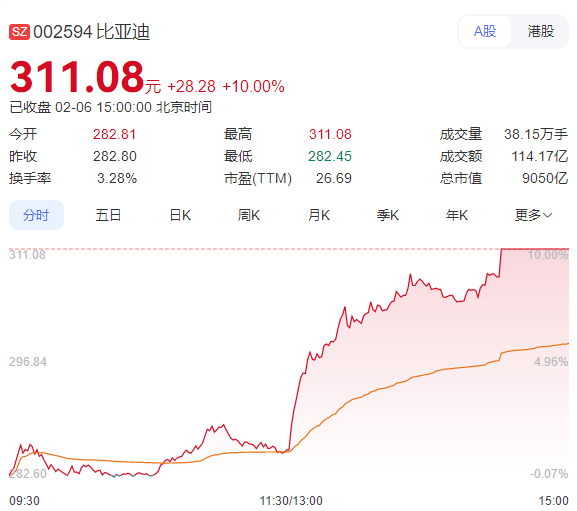Screen dimensions: 577x511
Task: Click the 09:30 time axis label
Action: pyautogui.click(x=24, y=501)
